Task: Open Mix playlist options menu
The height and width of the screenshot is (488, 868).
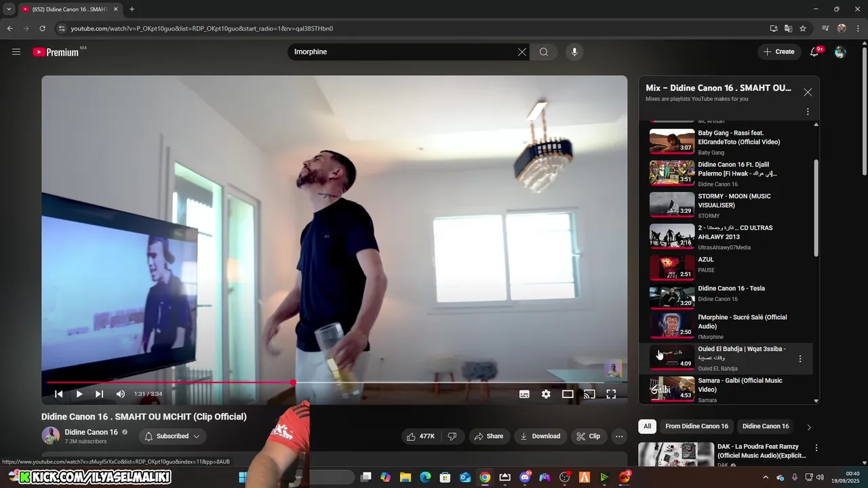Action: (808, 112)
